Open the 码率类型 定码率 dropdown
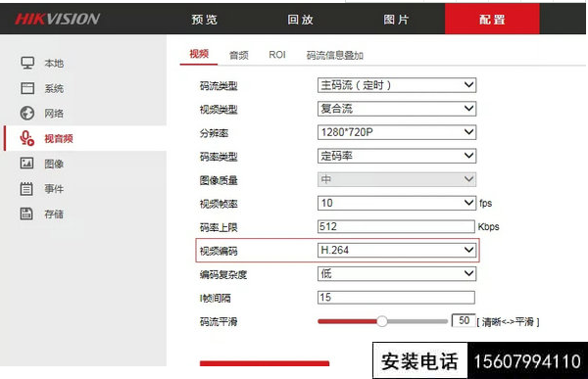The height and width of the screenshot is (379, 588). tap(397, 156)
